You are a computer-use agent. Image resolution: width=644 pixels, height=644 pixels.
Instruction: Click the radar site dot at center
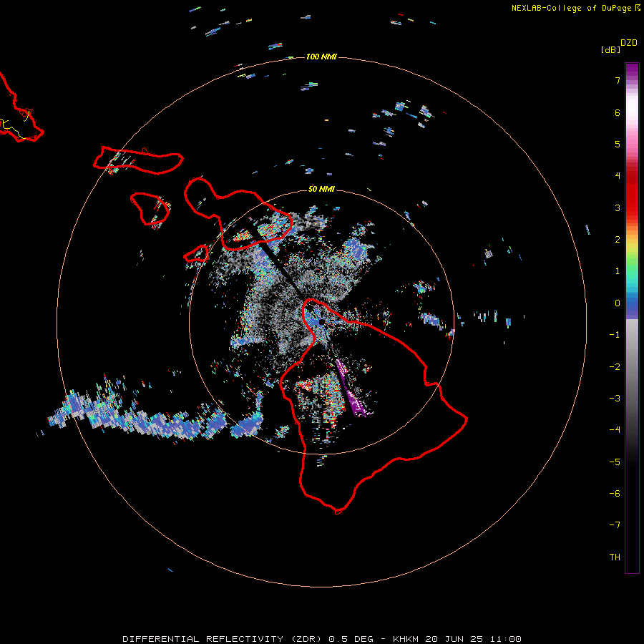pos(321,322)
